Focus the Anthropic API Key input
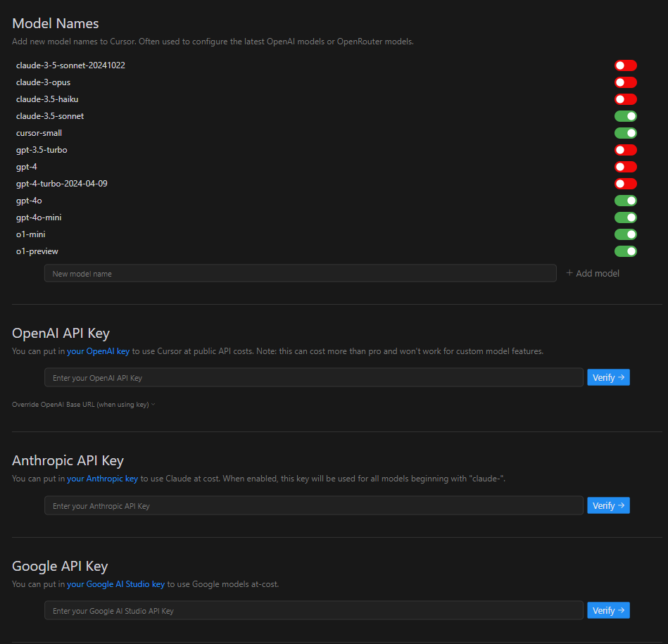The image size is (668, 644). click(313, 505)
